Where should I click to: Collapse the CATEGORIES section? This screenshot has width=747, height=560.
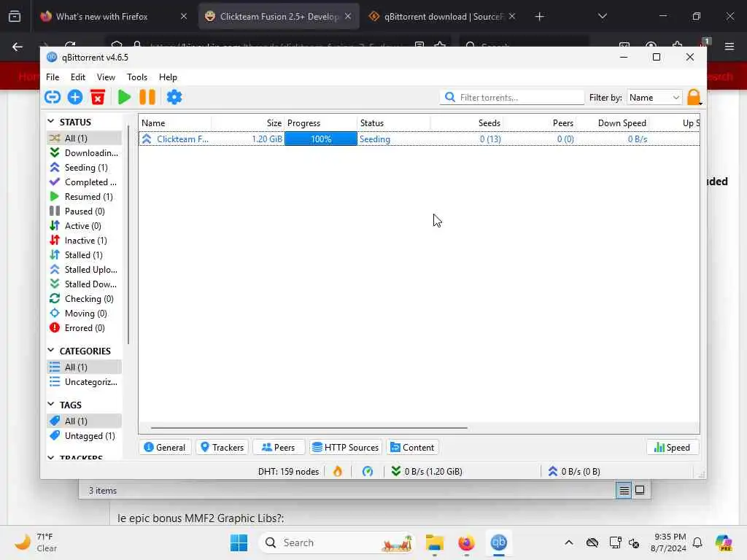tap(51, 351)
